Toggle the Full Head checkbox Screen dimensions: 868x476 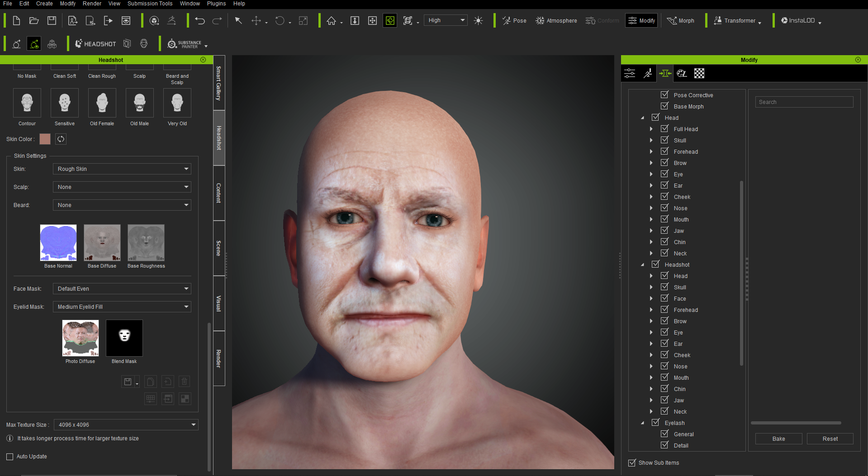coord(664,129)
